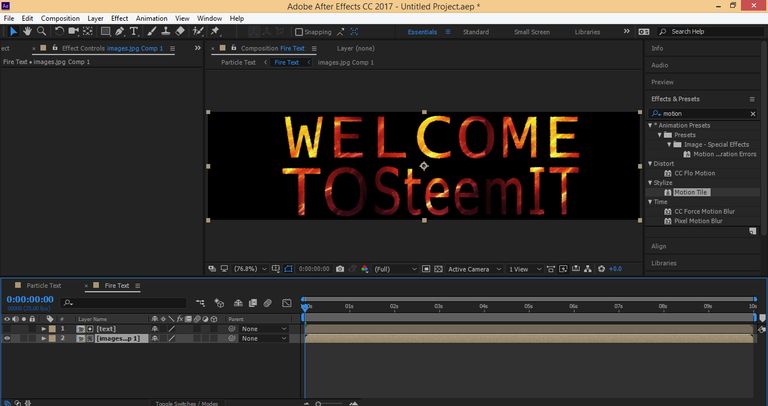Viewport: 768px width, 406px height.
Task: Open the (Full) resolution dropdown
Action: pyautogui.click(x=395, y=269)
